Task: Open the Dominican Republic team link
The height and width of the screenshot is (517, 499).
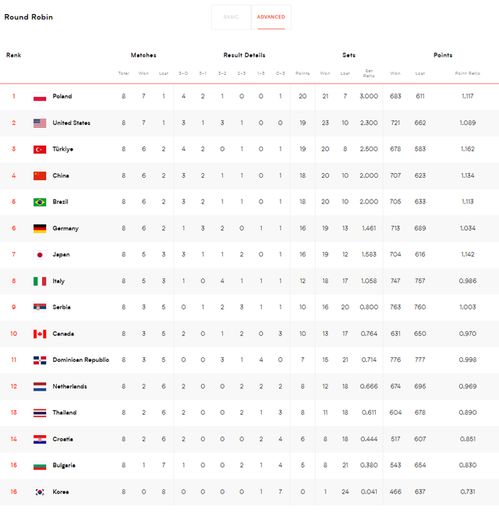Action: (81, 360)
